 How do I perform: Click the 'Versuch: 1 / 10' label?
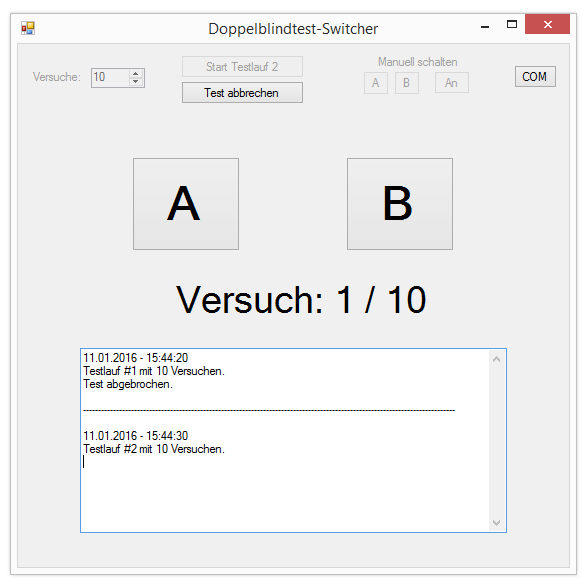click(x=301, y=300)
